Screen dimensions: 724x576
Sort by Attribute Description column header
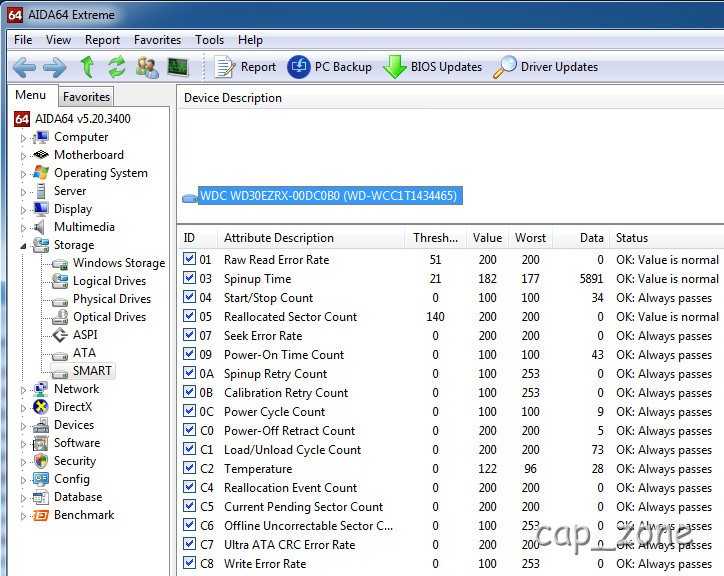point(311,238)
